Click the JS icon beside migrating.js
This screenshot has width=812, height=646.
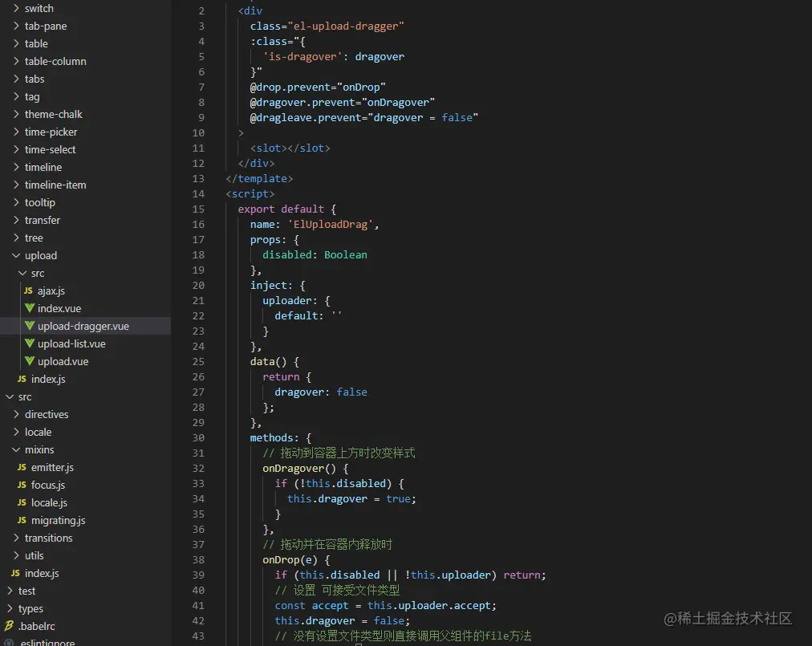click(22, 520)
